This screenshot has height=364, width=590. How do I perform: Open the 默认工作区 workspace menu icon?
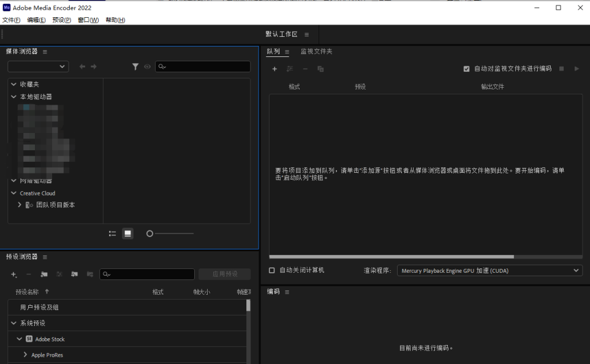tap(307, 35)
